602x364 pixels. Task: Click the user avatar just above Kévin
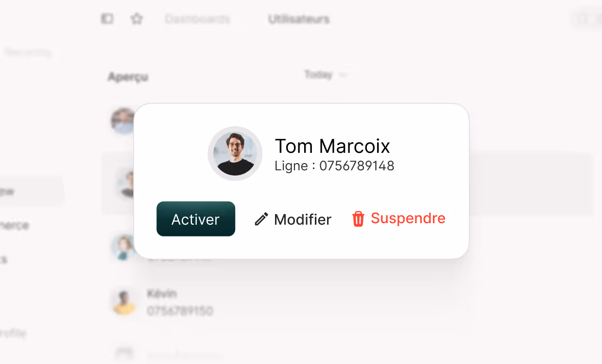tap(123, 247)
